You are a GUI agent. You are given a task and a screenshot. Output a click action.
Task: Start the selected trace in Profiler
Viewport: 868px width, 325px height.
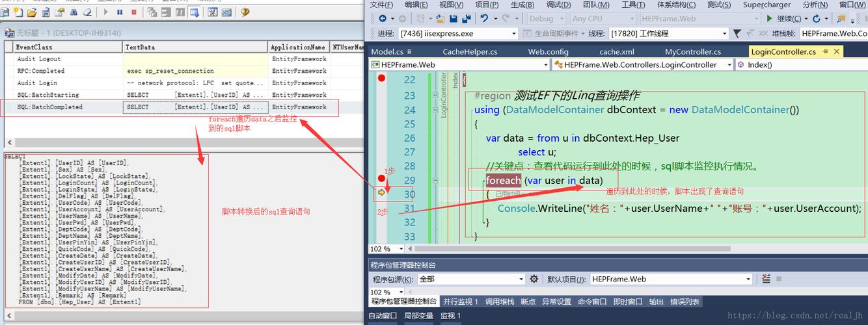coord(105,12)
